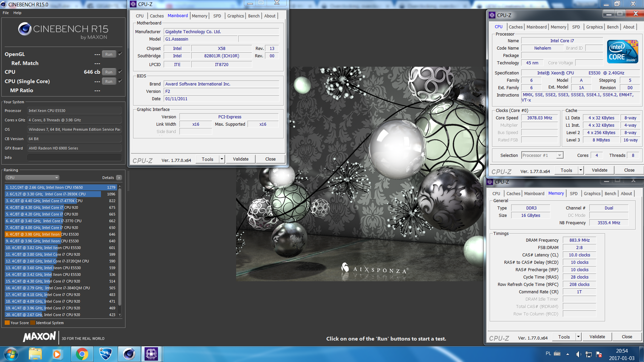
Task: Switch to Cinebench taskbar icon
Action: tap(129, 354)
